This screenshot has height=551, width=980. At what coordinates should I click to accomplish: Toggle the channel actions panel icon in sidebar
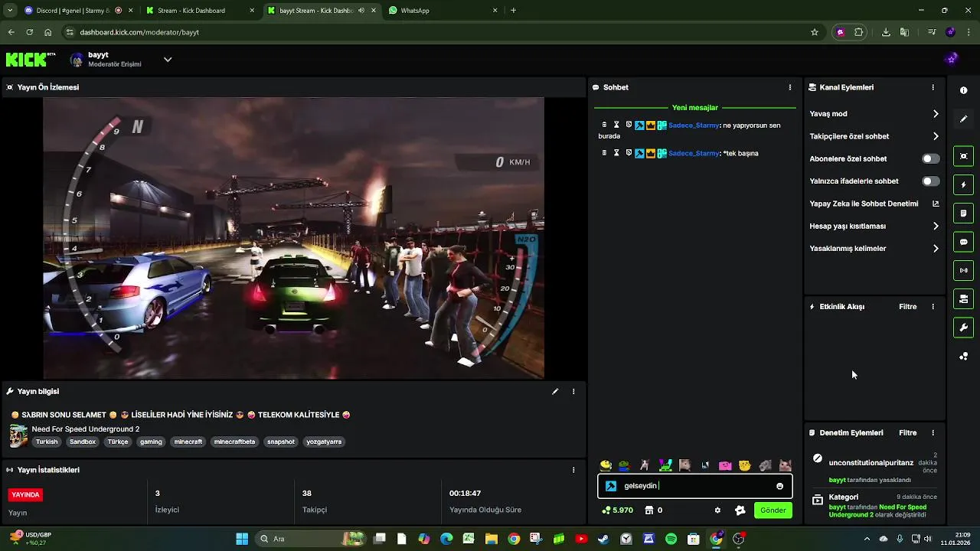963,298
